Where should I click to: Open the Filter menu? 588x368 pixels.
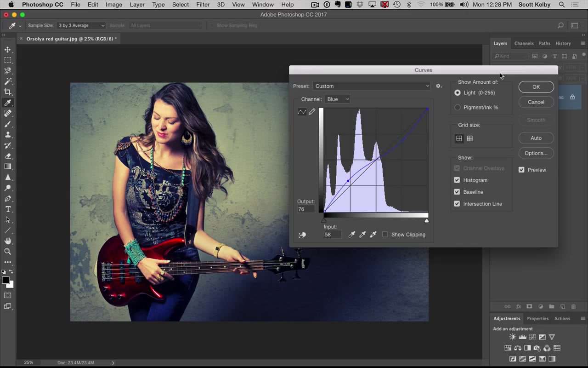point(203,5)
